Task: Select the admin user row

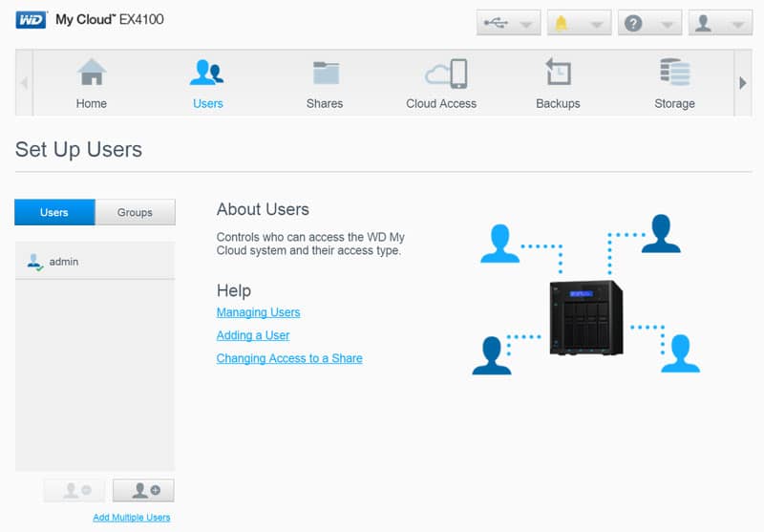Action: pyautogui.click(x=95, y=262)
